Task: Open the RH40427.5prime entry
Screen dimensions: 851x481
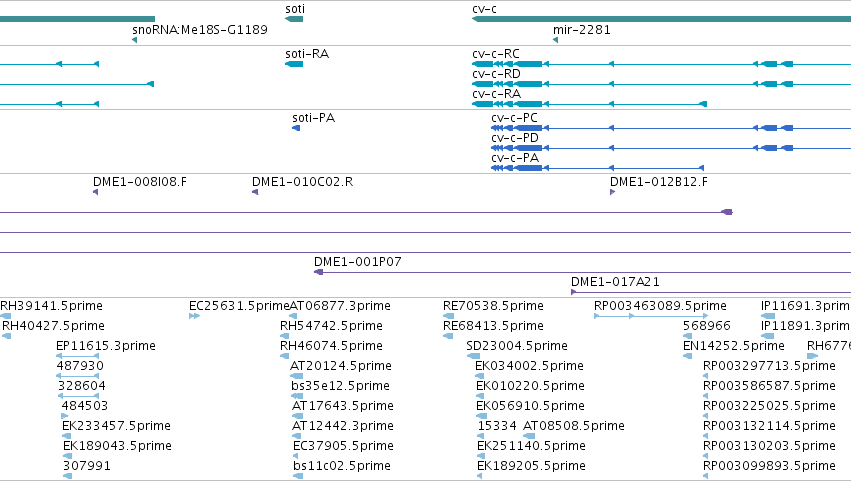Action: pos(53,326)
